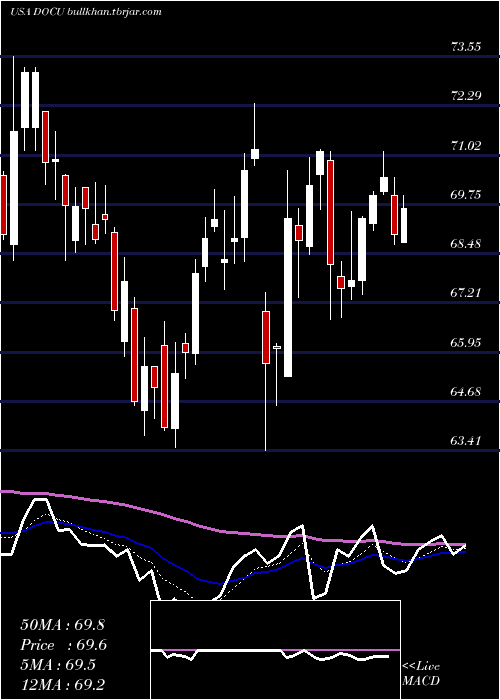Click the '<<Live MACD' label
The height and width of the screenshot is (700, 500).
(x=421, y=673)
